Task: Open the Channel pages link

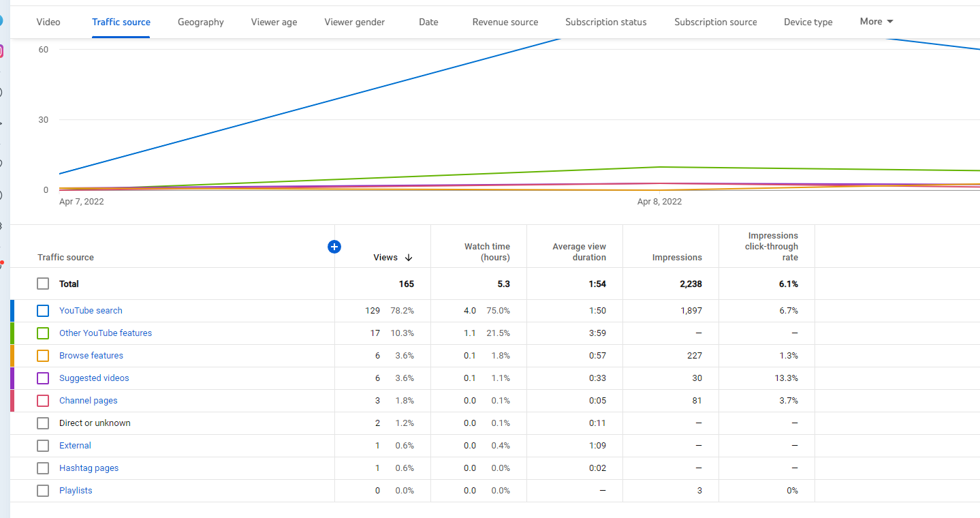Action: coord(89,400)
